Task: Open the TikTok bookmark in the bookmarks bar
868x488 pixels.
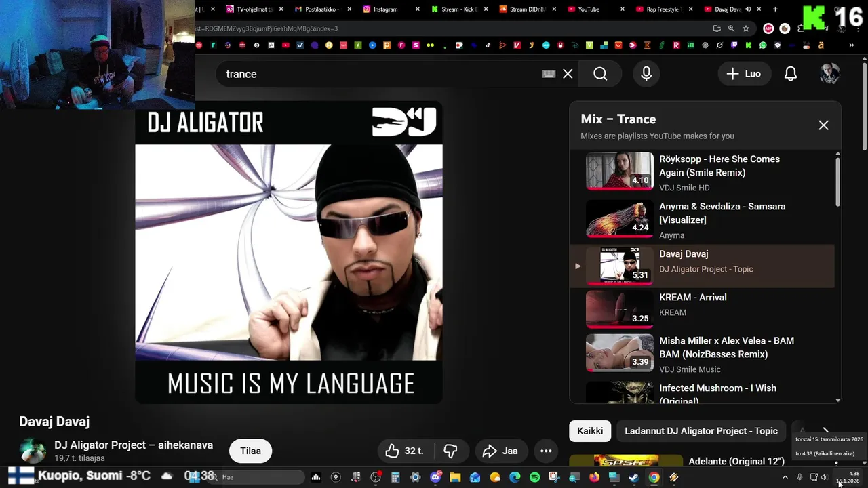Action: (x=488, y=45)
